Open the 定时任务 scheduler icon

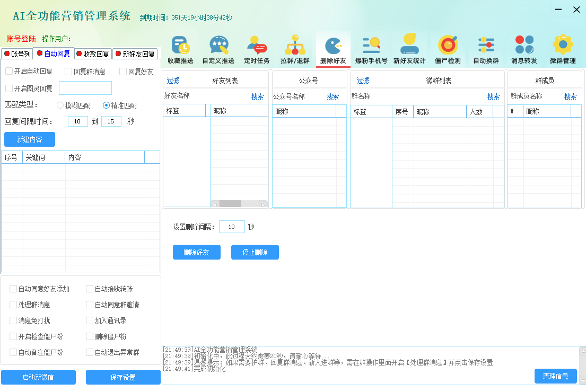257,50
